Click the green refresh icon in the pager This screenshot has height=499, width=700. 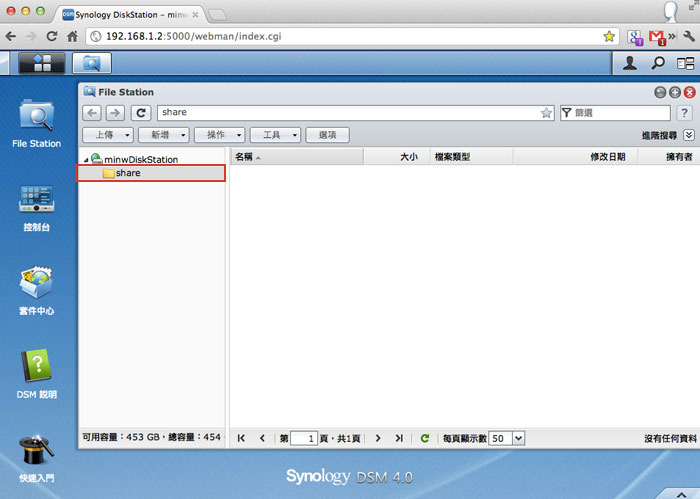coord(425,438)
